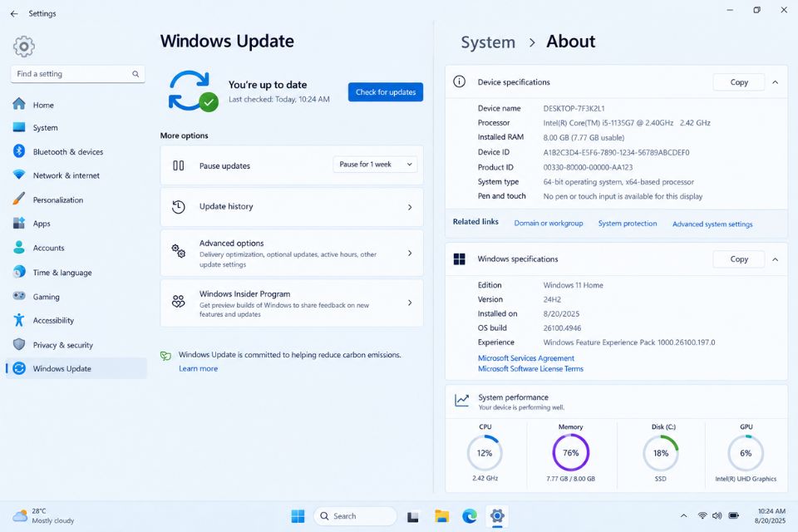The height and width of the screenshot is (532, 798).
Task: Select Home in the settings sidebar
Action: [76, 105]
